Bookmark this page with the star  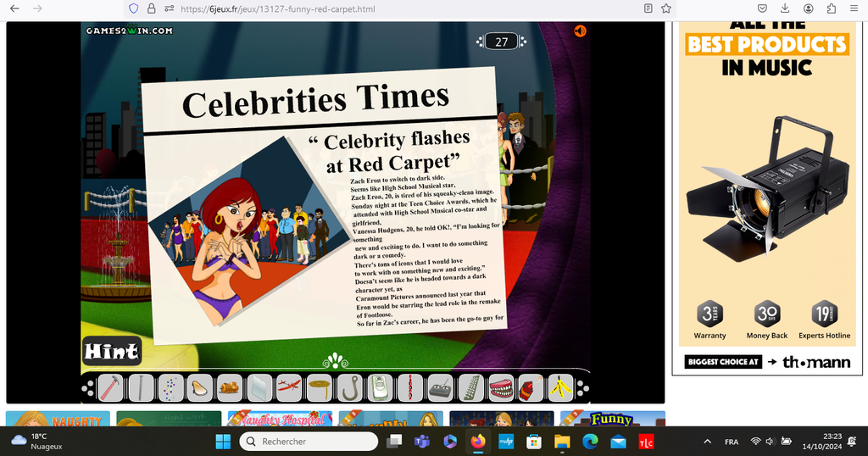(x=666, y=8)
